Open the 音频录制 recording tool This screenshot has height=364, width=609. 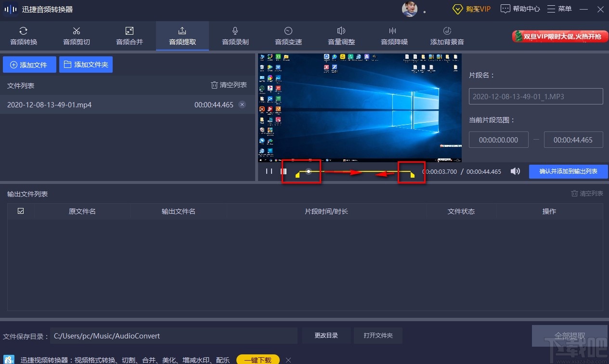(x=235, y=36)
